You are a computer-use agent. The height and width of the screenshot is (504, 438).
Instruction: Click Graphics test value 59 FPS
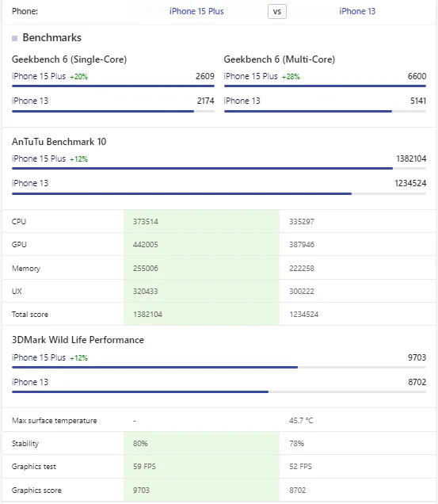[x=144, y=467]
